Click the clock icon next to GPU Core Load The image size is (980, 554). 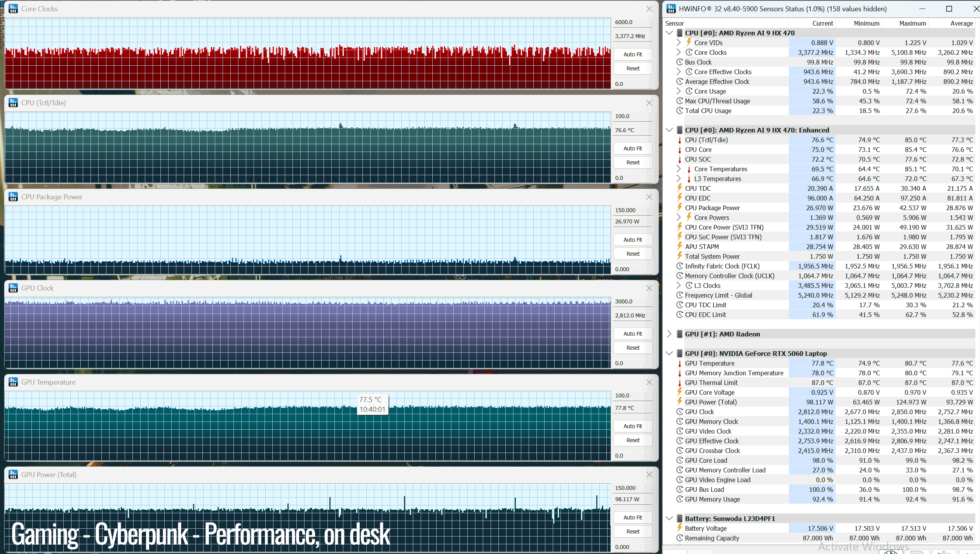[x=680, y=460]
